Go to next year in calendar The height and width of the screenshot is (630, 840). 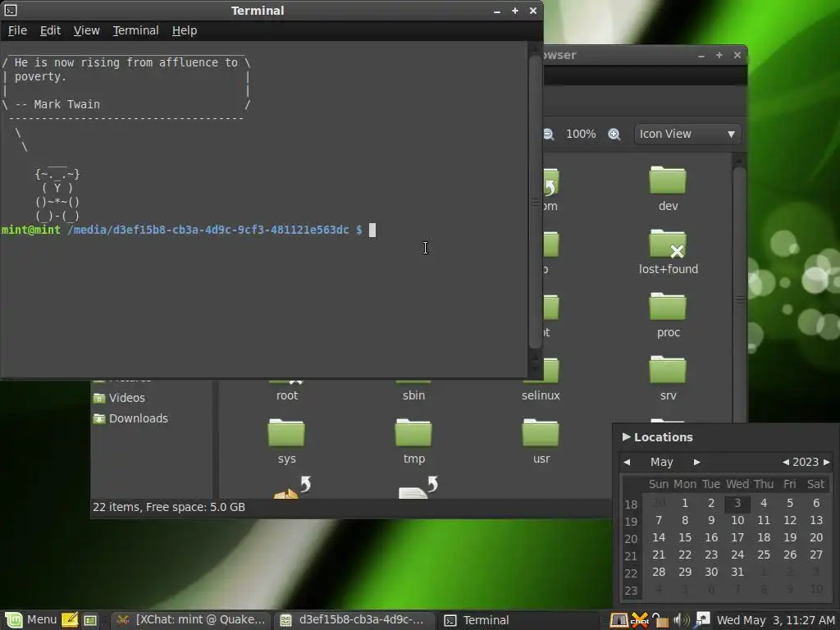827,462
